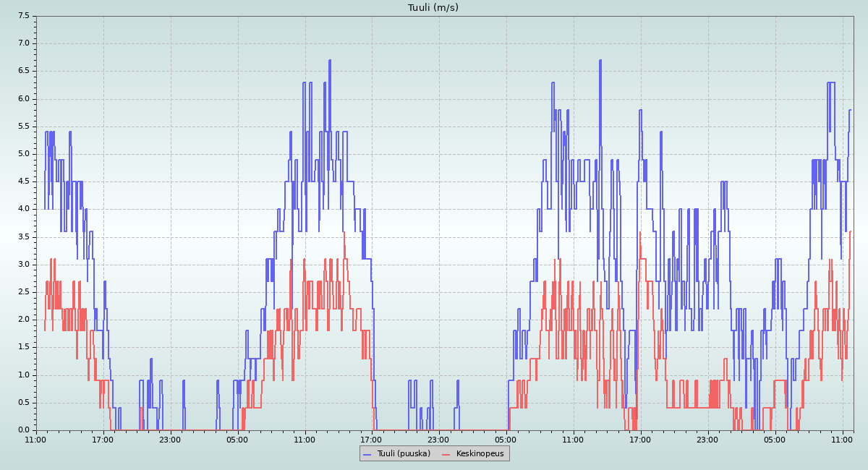Click the 4.0 y-axis tick label
This screenshot has height=470, width=868.
click(23, 209)
